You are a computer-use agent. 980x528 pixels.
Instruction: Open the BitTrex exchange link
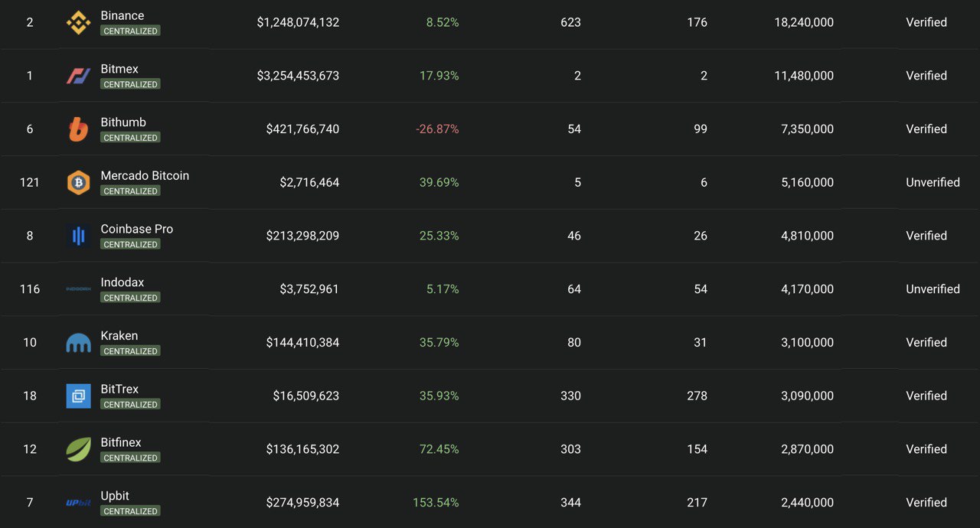[x=119, y=389]
